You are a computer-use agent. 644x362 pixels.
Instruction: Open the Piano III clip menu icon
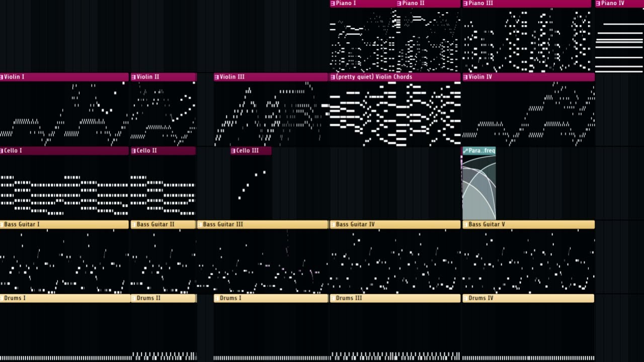(466, 4)
